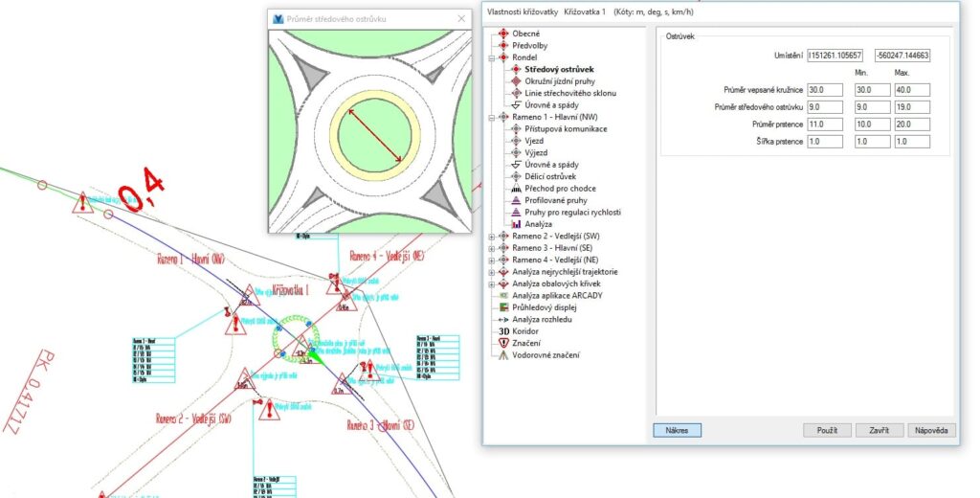Expand the Rameno 2 - Vedlejší (SW) node
The width and height of the screenshot is (980, 498).
point(491,237)
